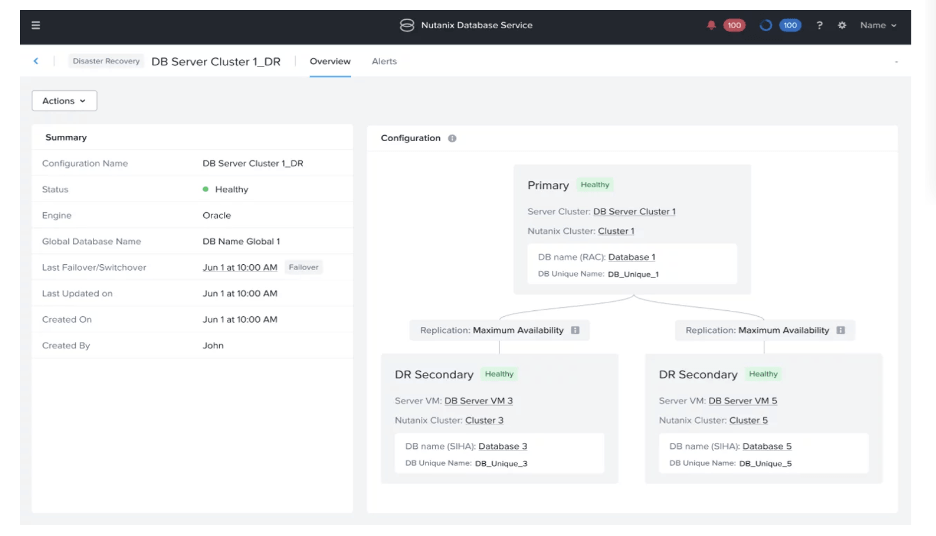Click Healthy badge on DB Server VM 3 card
936x536 pixels.
tap(499, 374)
